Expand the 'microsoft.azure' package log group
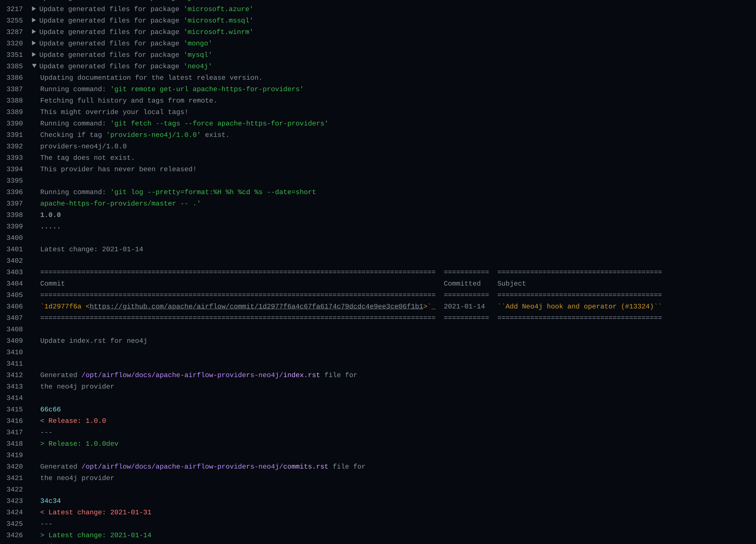The height and width of the screenshot is (544, 756). tap(34, 9)
